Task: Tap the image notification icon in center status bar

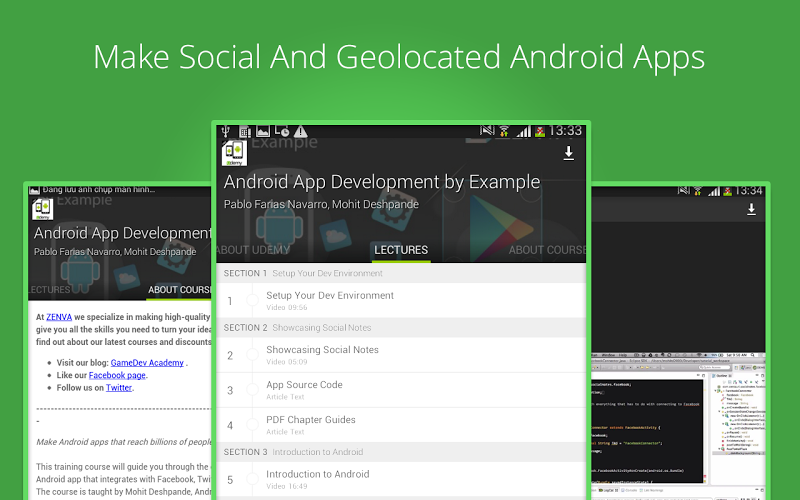Action: coord(263,132)
